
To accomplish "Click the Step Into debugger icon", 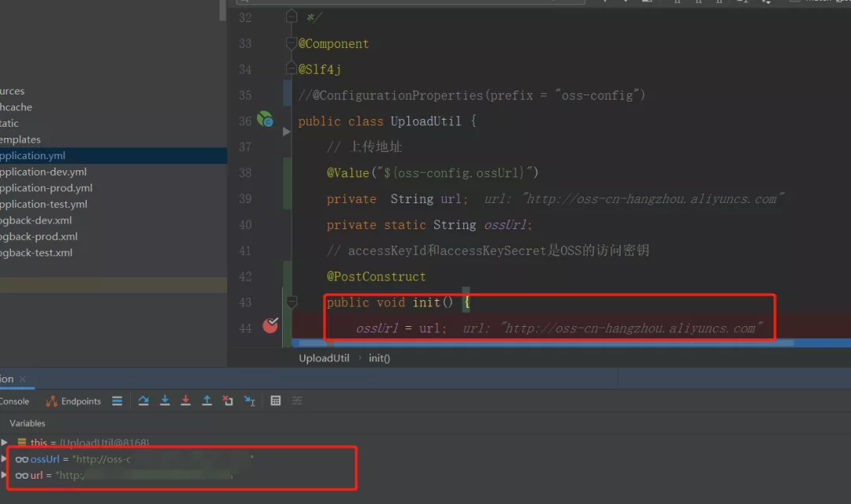I will 165,400.
